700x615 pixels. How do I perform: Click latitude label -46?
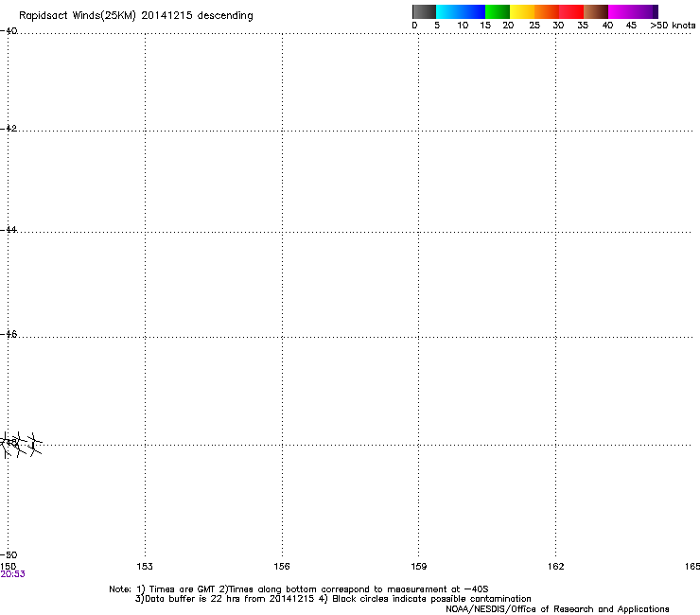pos(9,334)
